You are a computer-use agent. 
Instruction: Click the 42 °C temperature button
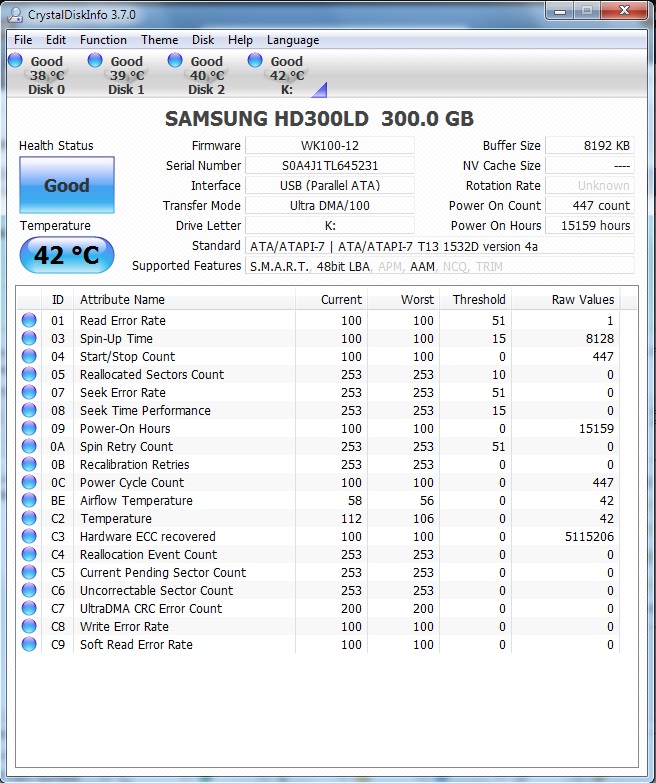click(67, 255)
